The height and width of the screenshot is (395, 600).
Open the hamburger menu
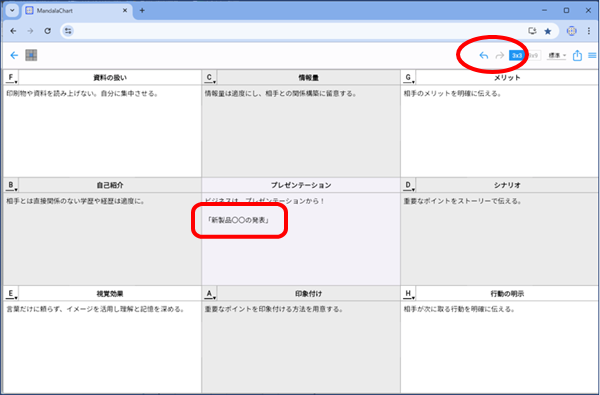point(592,55)
